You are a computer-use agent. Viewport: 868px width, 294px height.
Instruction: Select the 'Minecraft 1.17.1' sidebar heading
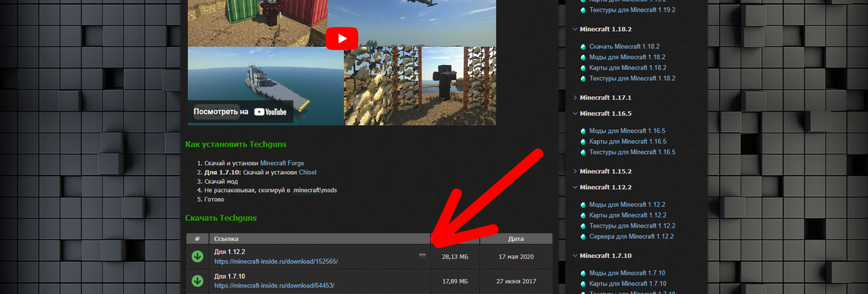point(606,97)
